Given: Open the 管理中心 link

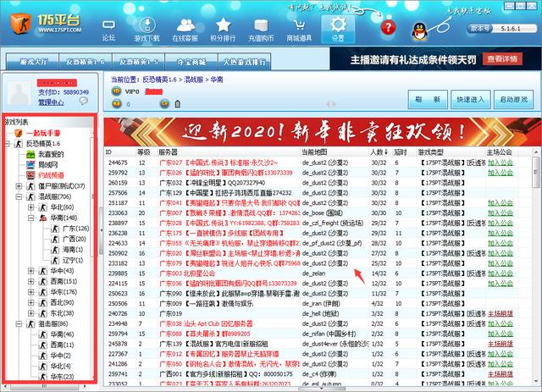Looking at the screenshot, I should click(x=51, y=102).
